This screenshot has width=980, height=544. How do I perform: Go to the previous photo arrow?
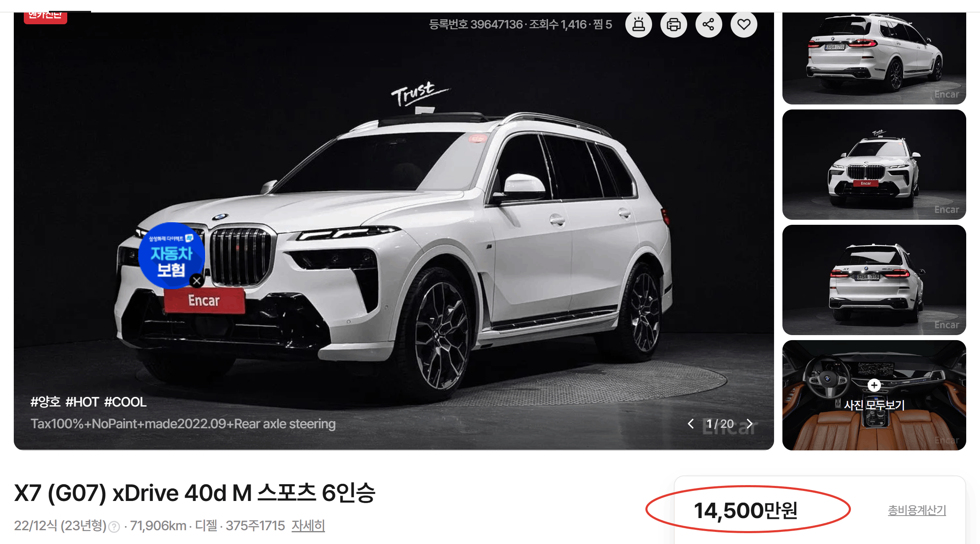pyautogui.click(x=691, y=424)
